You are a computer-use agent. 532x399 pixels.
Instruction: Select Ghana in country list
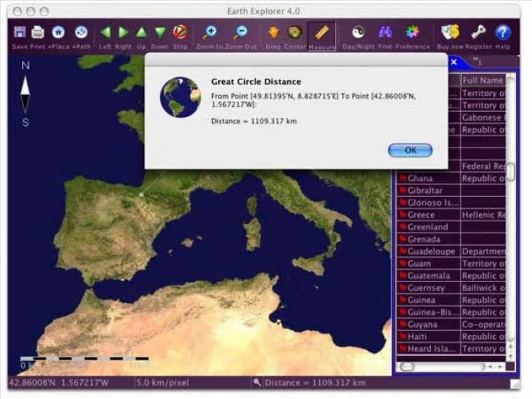point(429,178)
